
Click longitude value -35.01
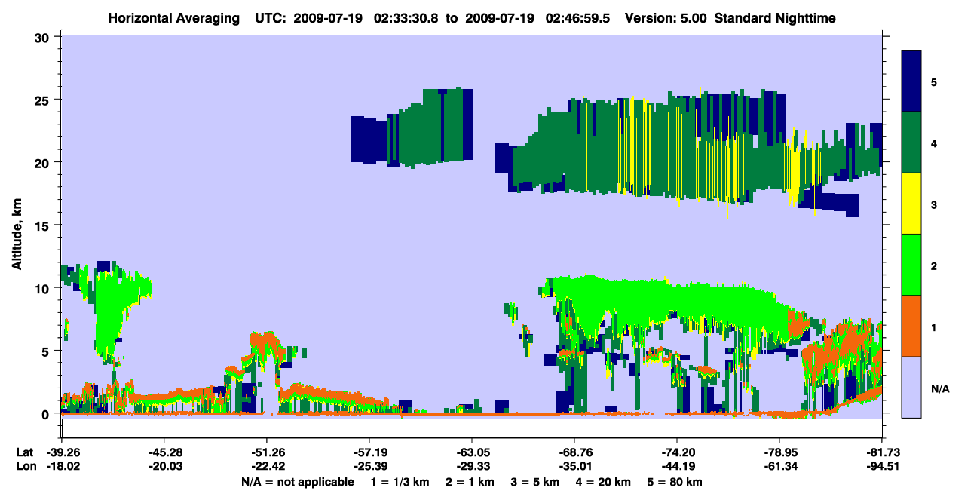[x=574, y=466]
